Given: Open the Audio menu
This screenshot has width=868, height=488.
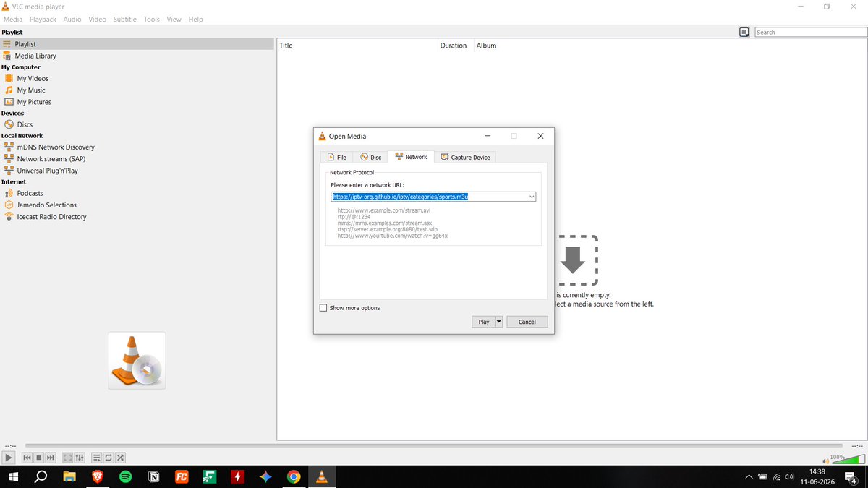Looking at the screenshot, I should point(72,20).
